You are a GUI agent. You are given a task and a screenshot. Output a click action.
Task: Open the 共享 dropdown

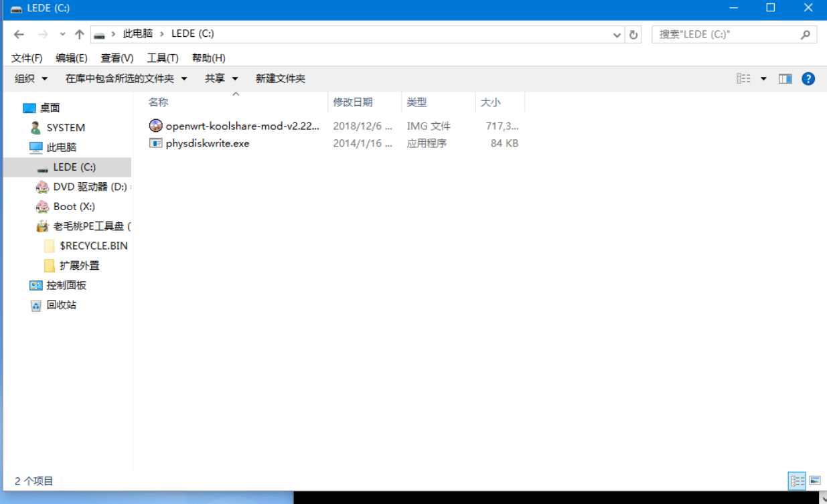(x=222, y=79)
